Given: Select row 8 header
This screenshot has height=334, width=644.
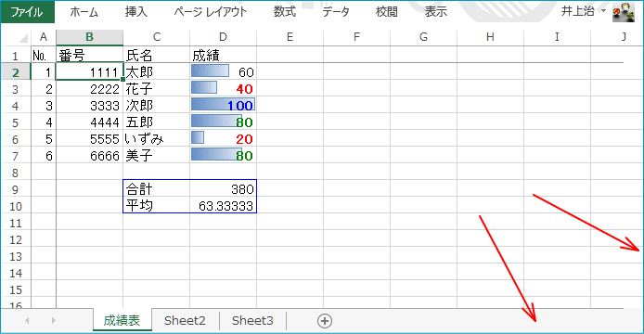Looking at the screenshot, I should [16, 173].
